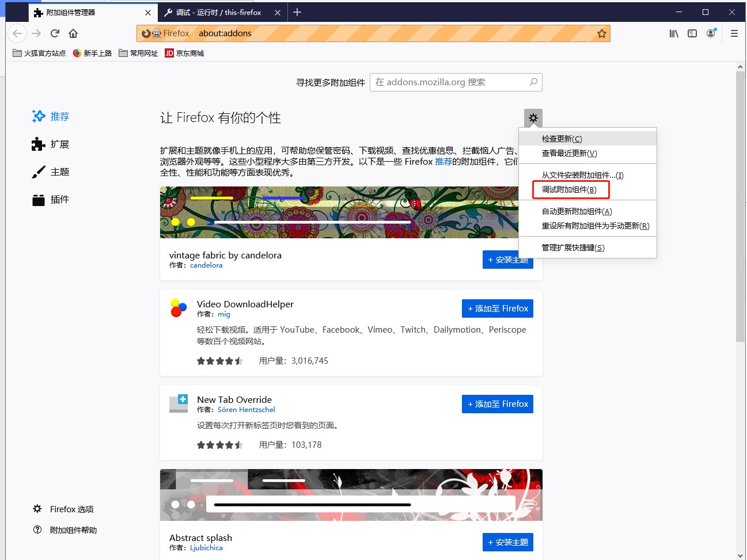Screen dimensions: 747x560
Task: Open author link candelora
Action: click(x=206, y=265)
